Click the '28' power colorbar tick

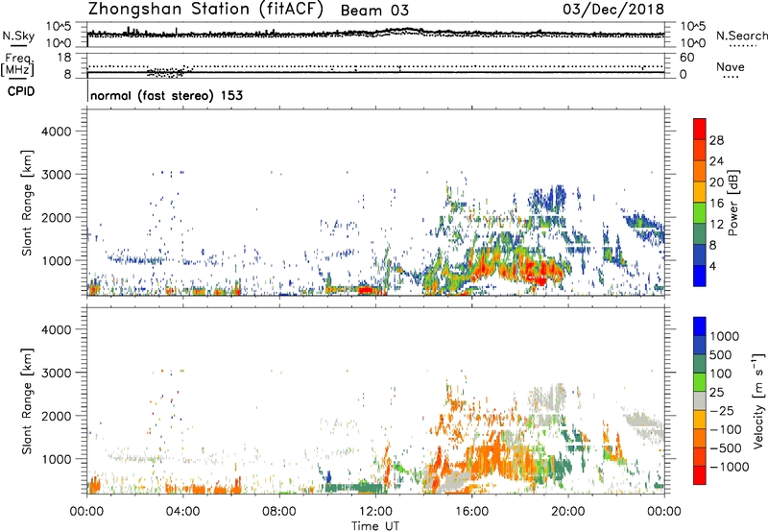click(716, 140)
